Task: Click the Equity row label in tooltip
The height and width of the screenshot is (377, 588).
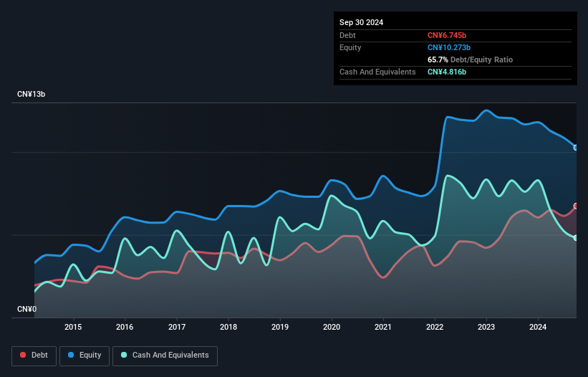Action: click(350, 47)
